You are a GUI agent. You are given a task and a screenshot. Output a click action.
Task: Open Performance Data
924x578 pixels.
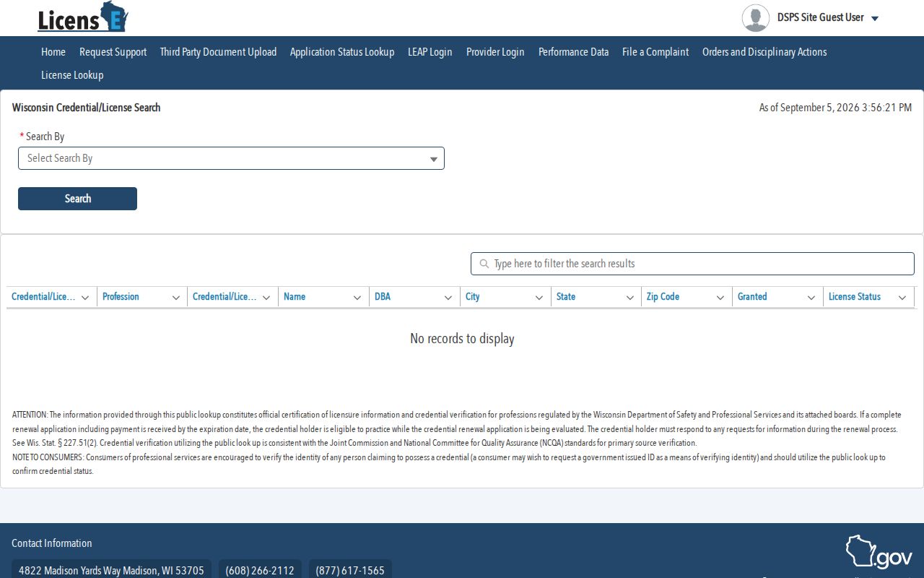point(573,52)
